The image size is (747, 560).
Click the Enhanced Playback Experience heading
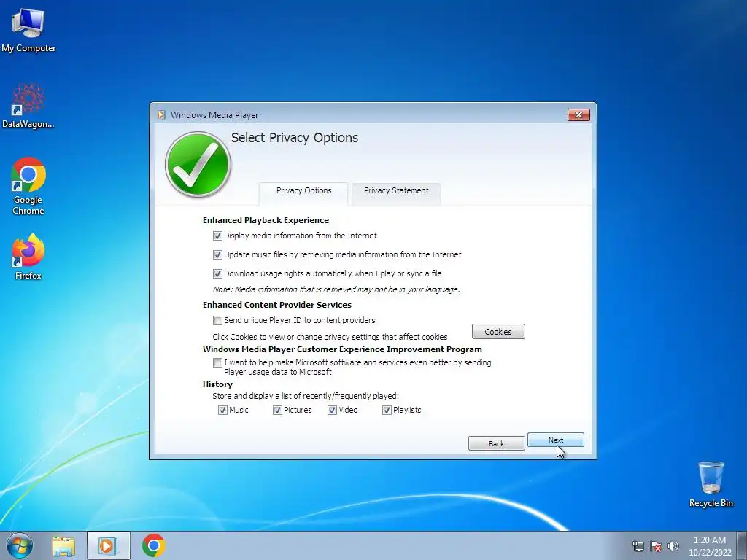[266, 220]
